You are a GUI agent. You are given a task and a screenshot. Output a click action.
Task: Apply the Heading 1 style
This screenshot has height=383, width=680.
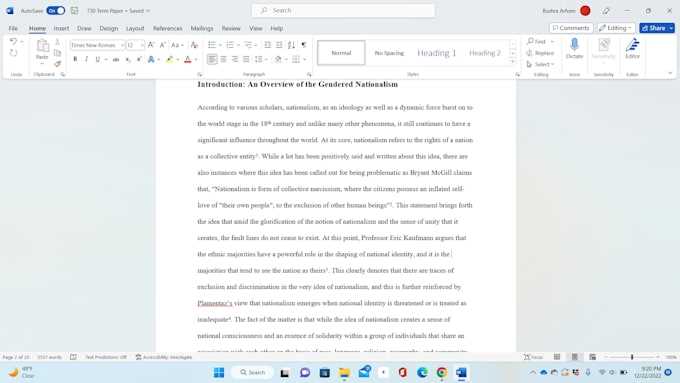coord(436,53)
